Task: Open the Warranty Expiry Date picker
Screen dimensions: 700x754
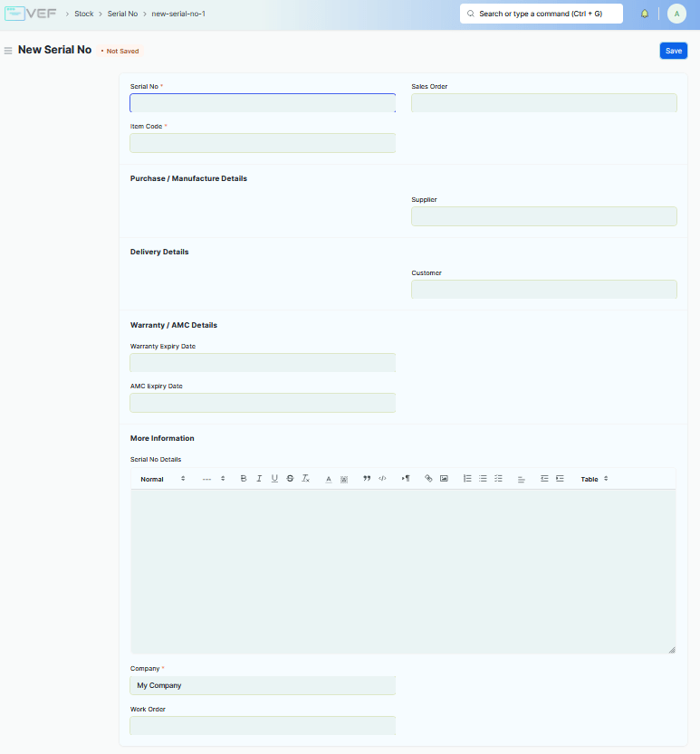Action: point(263,363)
